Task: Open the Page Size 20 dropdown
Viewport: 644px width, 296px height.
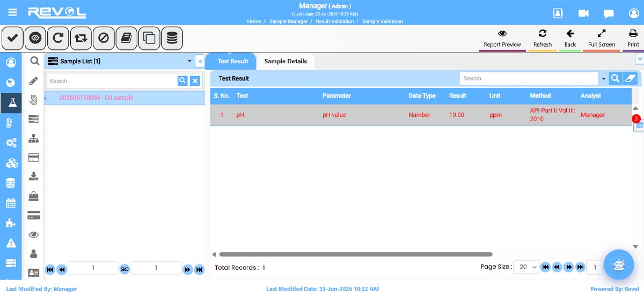Action: click(x=526, y=267)
